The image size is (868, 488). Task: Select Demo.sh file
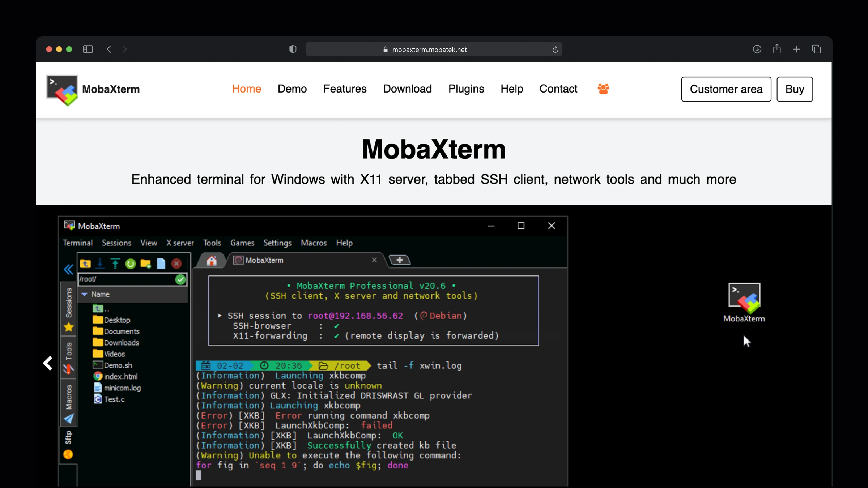112,365
